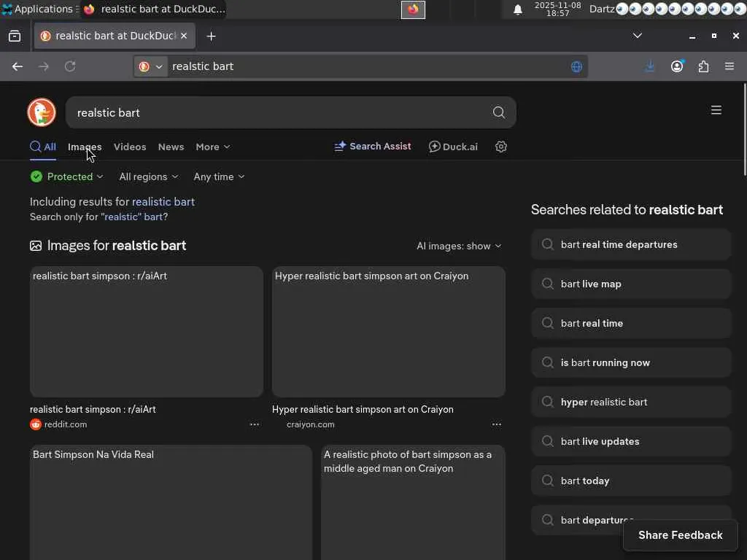Open the Firefox account icon
The height and width of the screenshot is (560, 747).
click(677, 66)
